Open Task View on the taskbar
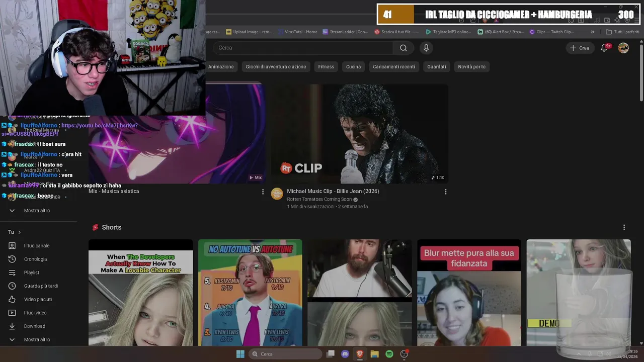 331,354
